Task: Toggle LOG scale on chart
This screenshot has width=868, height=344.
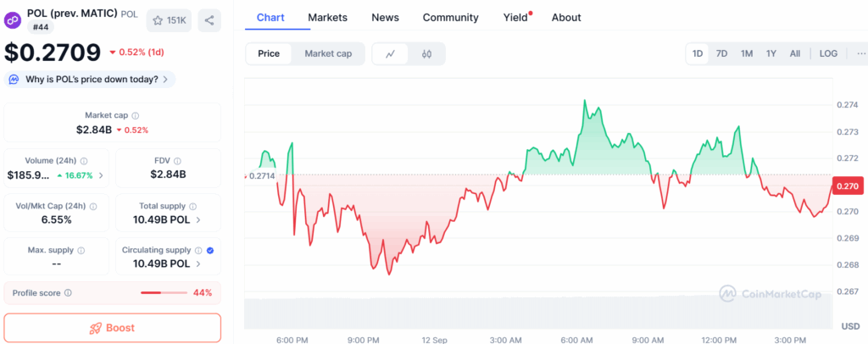Action: pos(828,53)
